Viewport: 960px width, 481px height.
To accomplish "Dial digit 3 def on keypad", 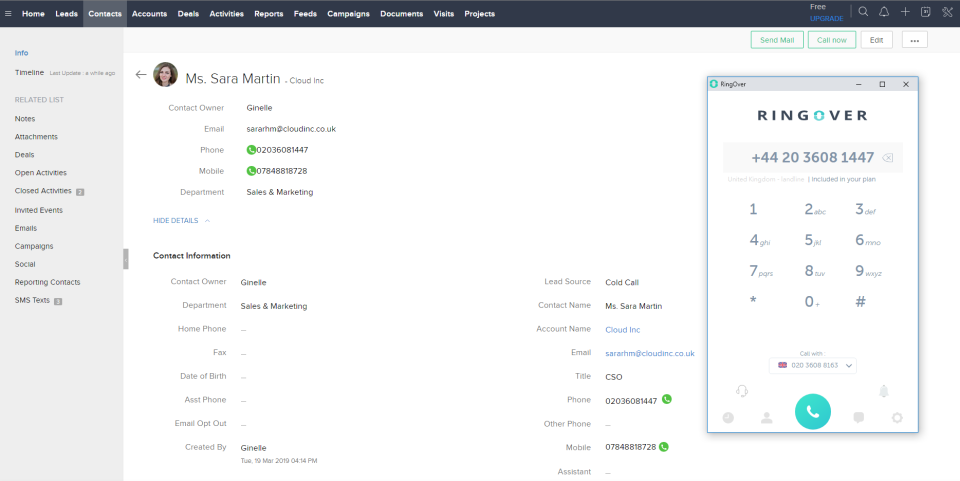I will [864, 209].
